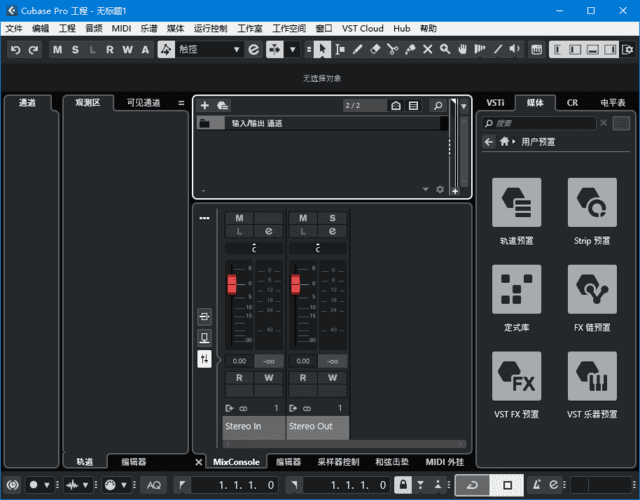Go to media Home icon
This screenshot has height=500, width=640.
[x=504, y=142]
